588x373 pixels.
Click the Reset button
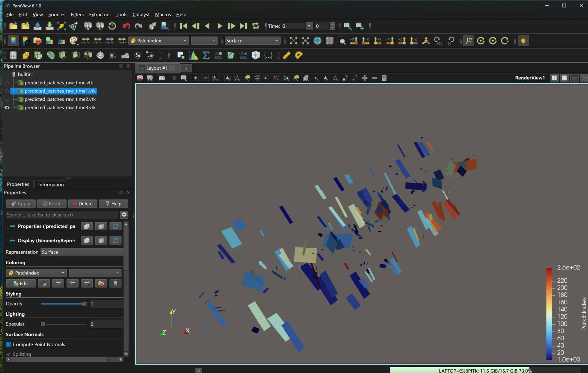pos(52,204)
